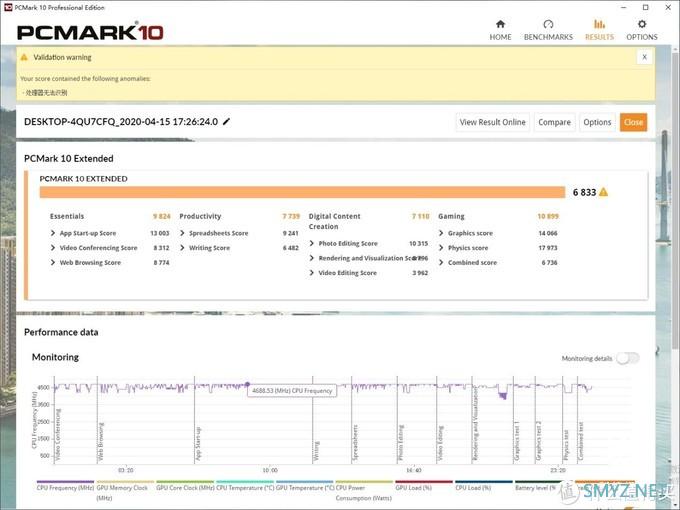Screen dimensions: 680x510
Task: Click the Photo Editing score value 10 315
Action: tap(418, 244)
